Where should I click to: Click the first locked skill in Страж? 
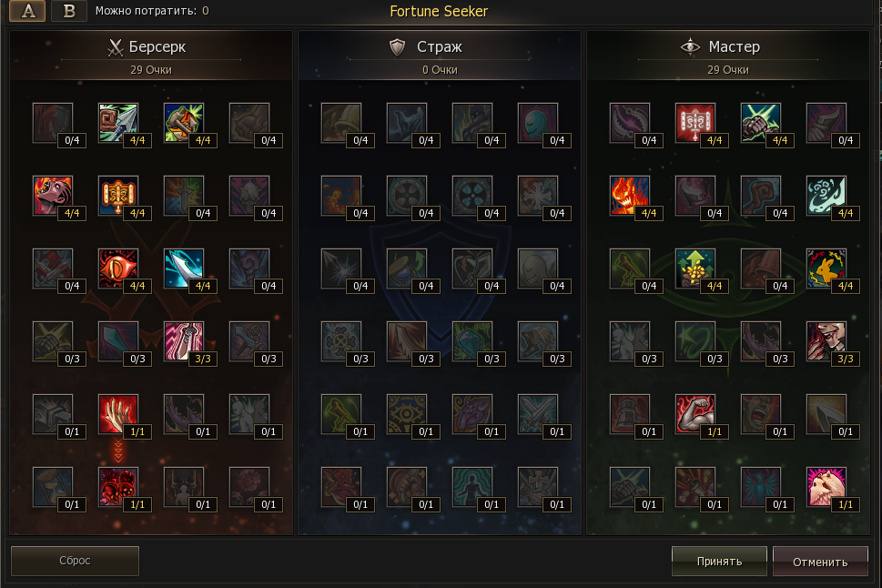coord(341,123)
